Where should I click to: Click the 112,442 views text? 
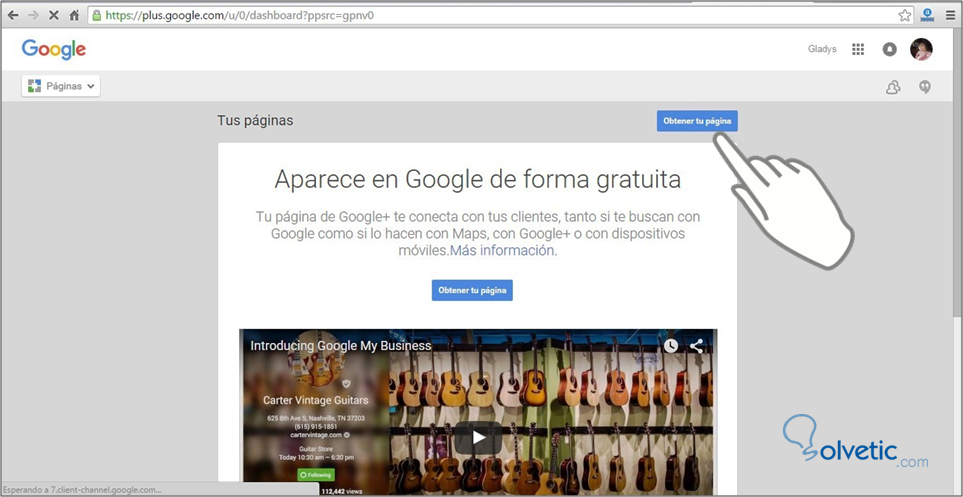click(x=341, y=491)
